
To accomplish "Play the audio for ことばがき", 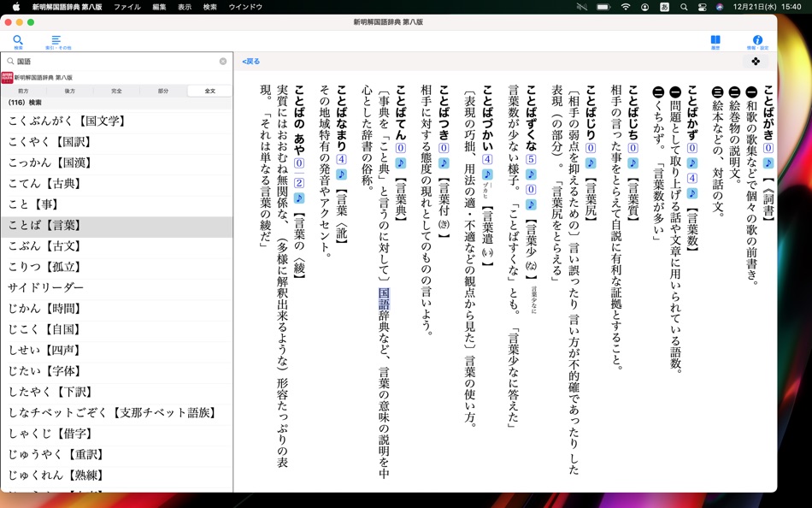I will click(x=768, y=162).
